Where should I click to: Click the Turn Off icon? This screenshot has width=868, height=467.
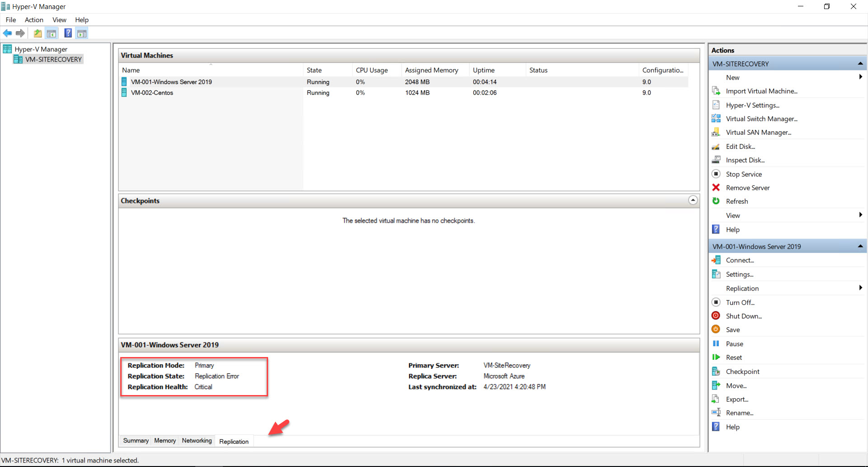[716, 302]
